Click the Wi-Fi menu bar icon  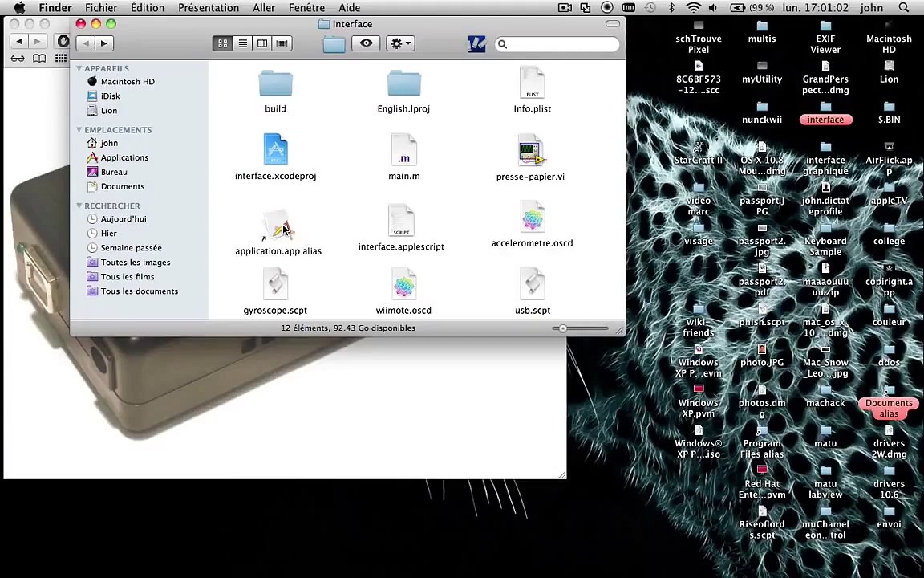click(x=693, y=8)
